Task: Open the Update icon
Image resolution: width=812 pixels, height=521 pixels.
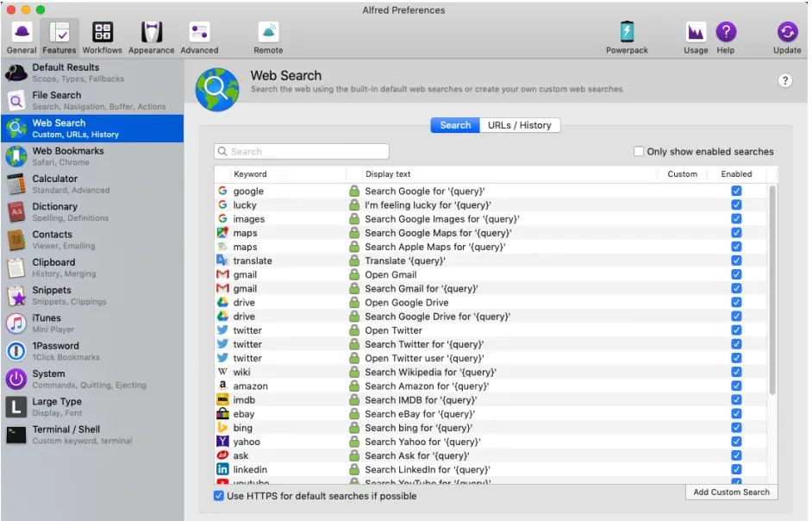Action: pyautogui.click(x=787, y=32)
